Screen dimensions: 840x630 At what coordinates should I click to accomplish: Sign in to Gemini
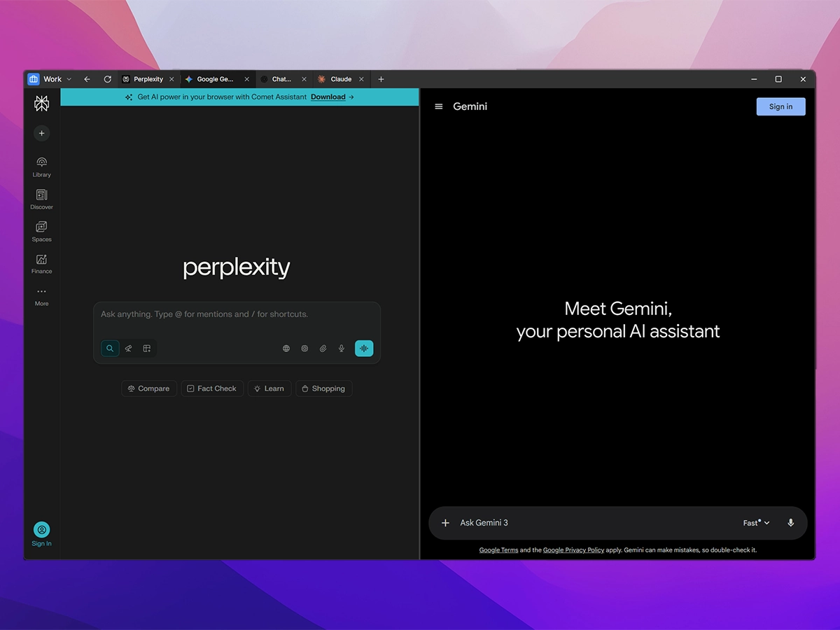pos(780,106)
